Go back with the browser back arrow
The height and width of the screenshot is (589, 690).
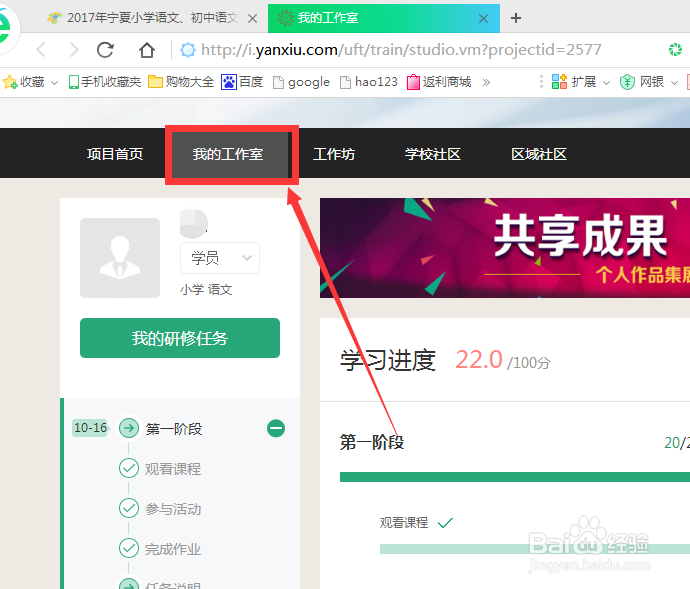click(x=41, y=50)
